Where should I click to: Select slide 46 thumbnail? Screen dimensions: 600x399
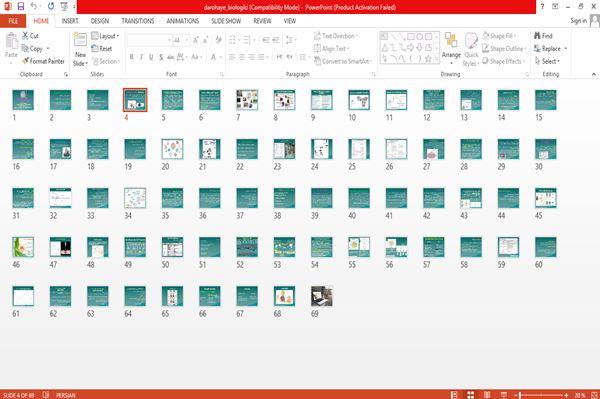point(23,247)
